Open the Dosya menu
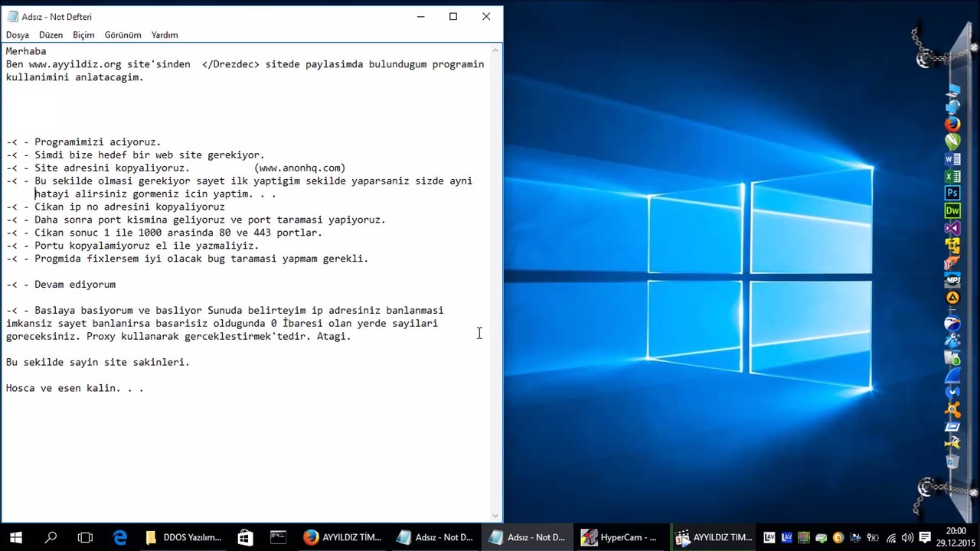The width and height of the screenshot is (980, 551). (18, 35)
